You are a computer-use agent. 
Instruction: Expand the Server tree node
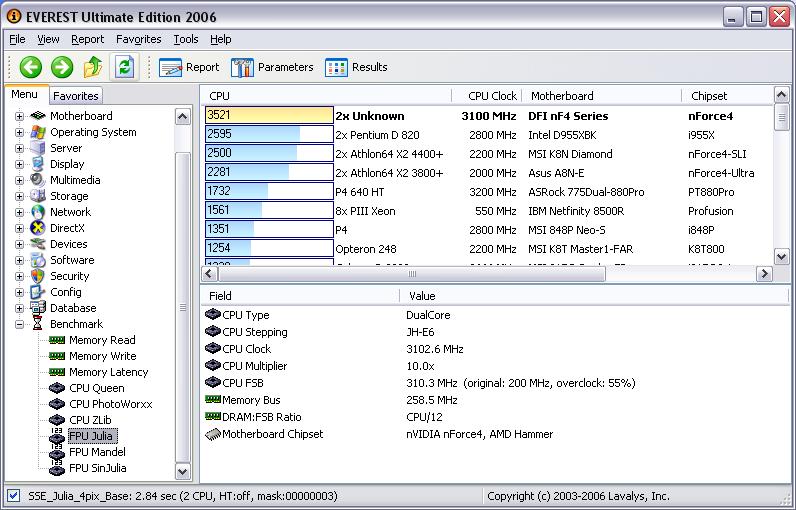tap(19, 148)
